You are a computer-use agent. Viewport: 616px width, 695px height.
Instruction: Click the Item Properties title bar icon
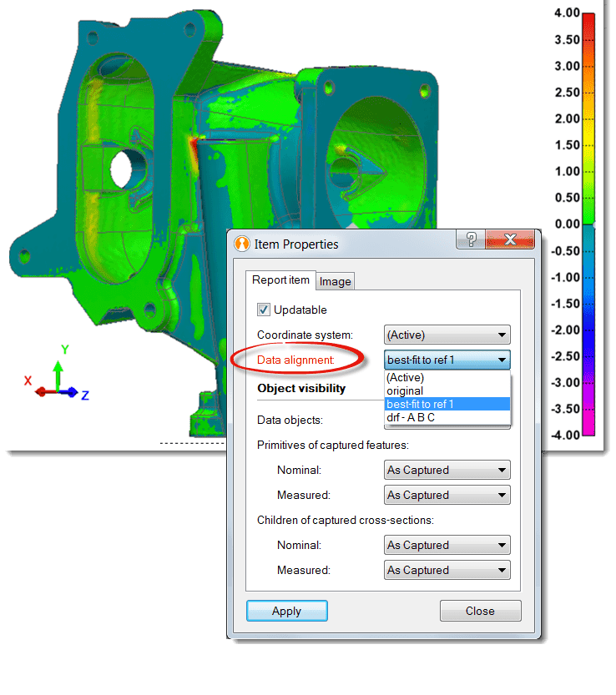(x=242, y=244)
